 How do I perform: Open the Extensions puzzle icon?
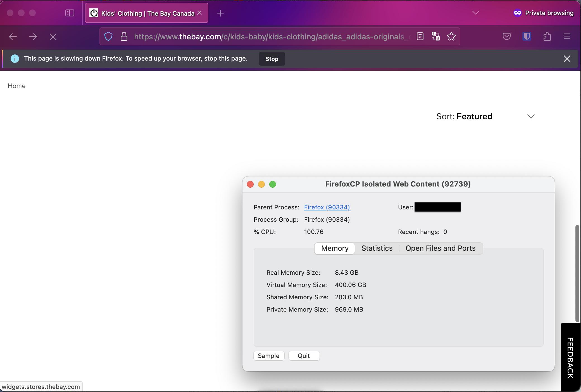click(x=547, y=36)
